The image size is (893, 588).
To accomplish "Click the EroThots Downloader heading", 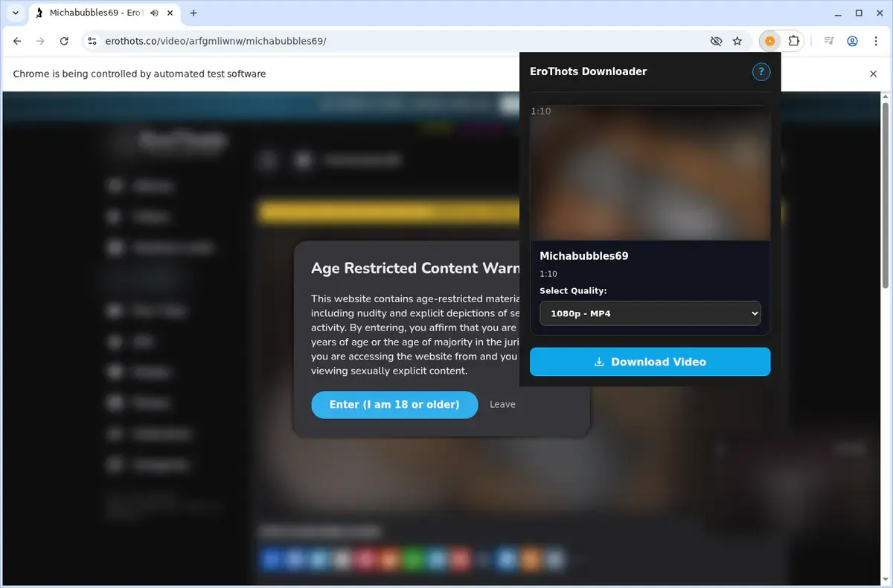I will click(588, 71).
